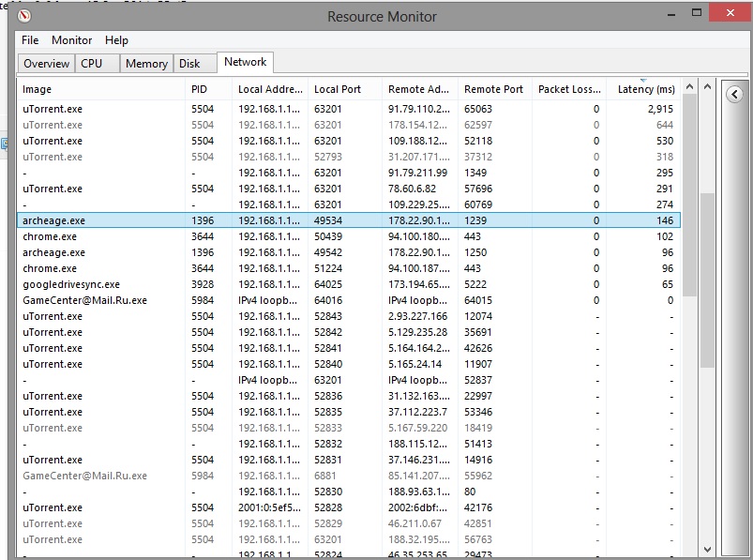The image size is (753, 560).
Task: Click the Remote Port column header
Action: point(493,89)
